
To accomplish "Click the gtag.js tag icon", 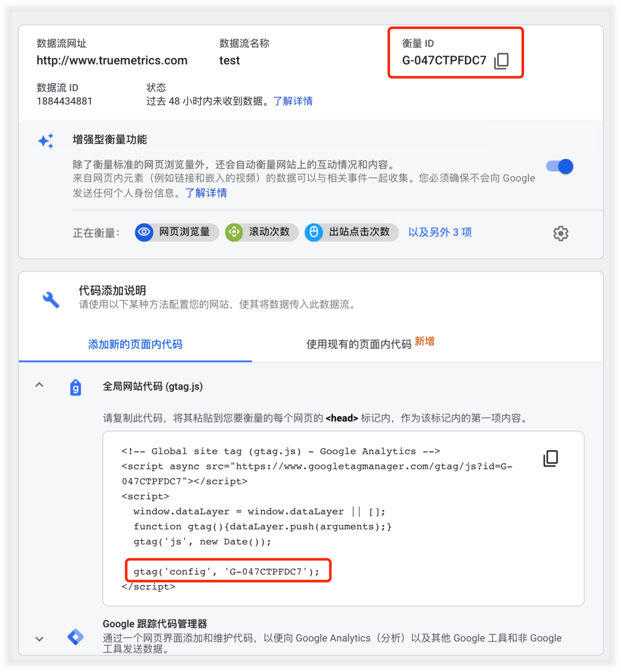I will tap(75, 387).
